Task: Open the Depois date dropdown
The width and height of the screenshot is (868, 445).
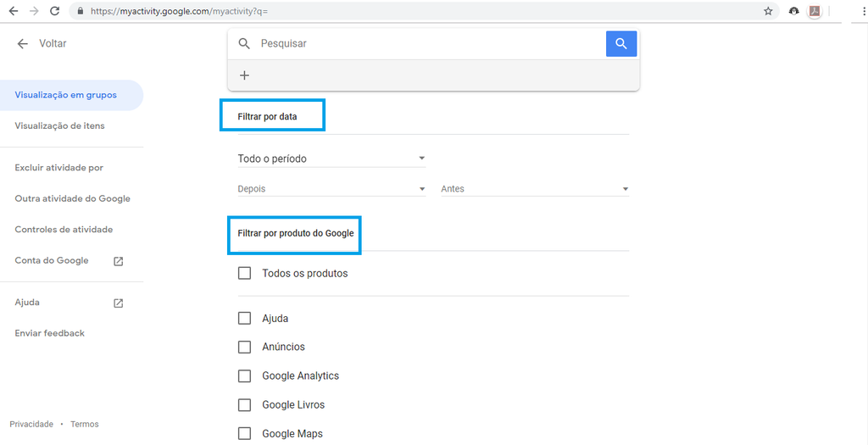Action: [331, 189]
